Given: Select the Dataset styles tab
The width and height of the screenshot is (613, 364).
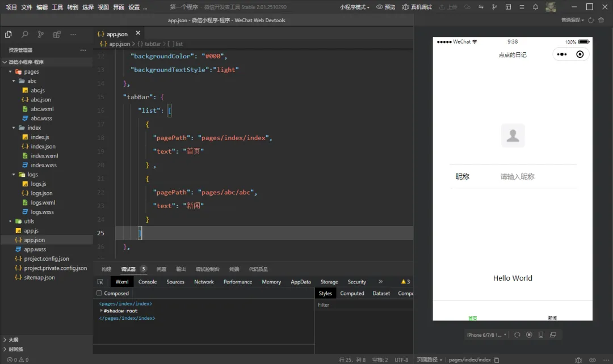Looking at the screenshot, I should click(381, 293).
